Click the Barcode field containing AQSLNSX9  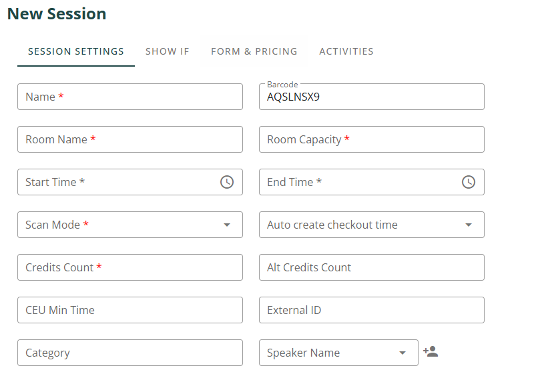tap(372, 96)
